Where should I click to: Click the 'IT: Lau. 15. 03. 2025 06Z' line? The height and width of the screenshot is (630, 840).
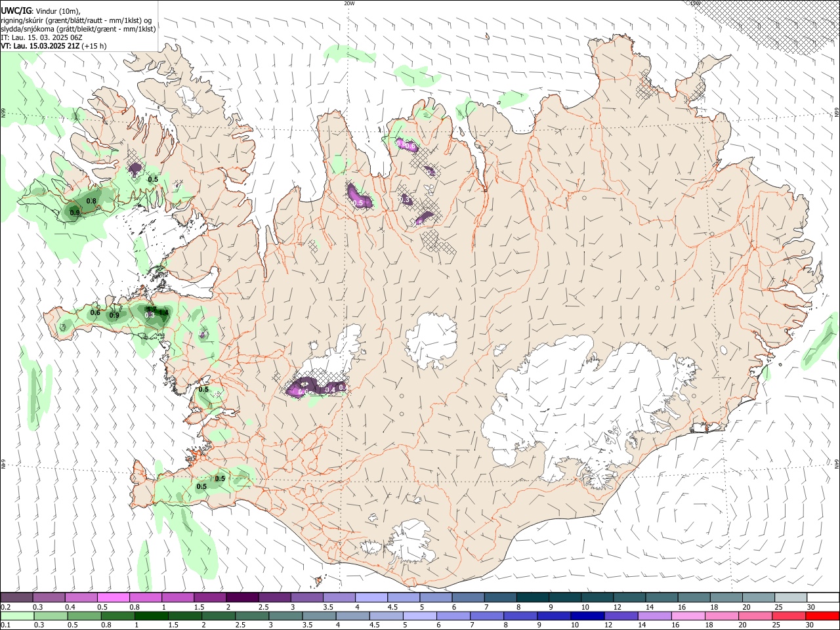point(41,37)
